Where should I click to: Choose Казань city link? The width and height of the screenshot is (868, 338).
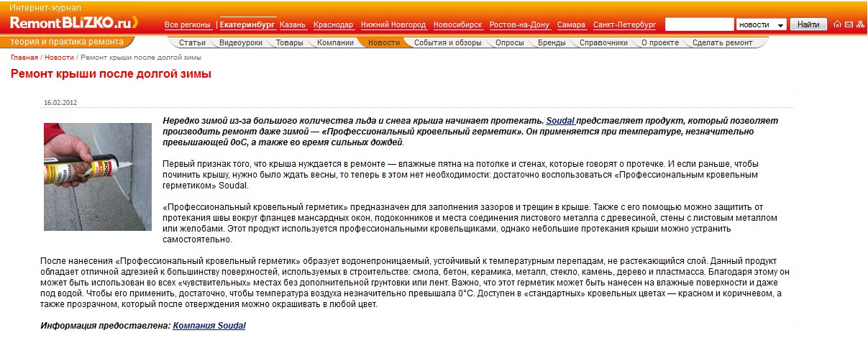(293, 25)
